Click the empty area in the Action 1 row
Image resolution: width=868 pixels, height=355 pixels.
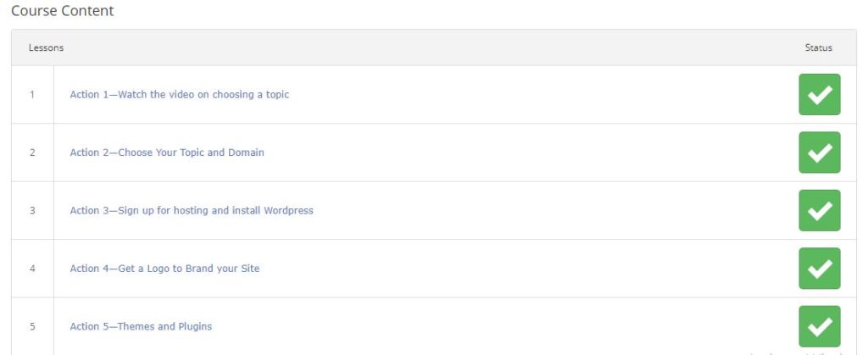click(542, 95)
